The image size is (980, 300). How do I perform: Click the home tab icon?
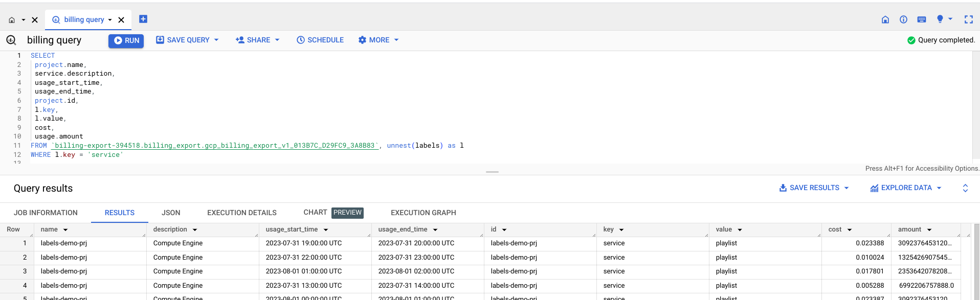click(12, 20)
